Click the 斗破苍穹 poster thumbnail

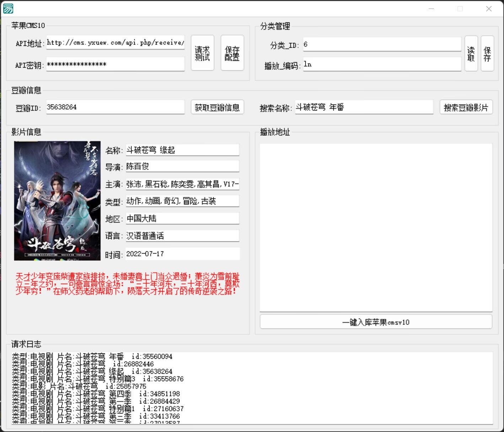(57, 201)
